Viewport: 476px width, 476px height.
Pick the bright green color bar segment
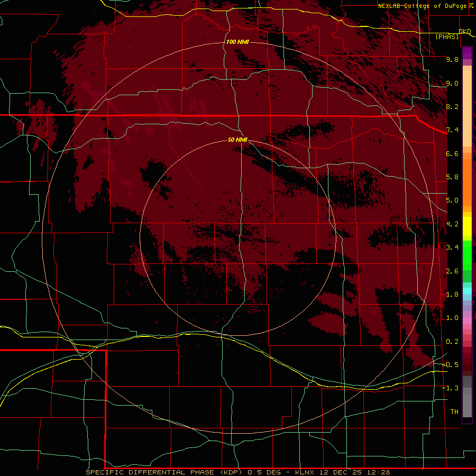pos(467,255)
